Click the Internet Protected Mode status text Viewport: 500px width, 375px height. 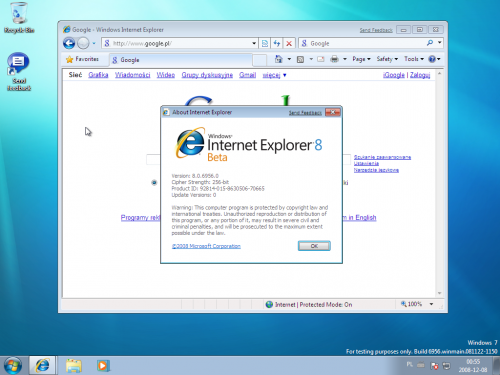[x=313, y=304]
